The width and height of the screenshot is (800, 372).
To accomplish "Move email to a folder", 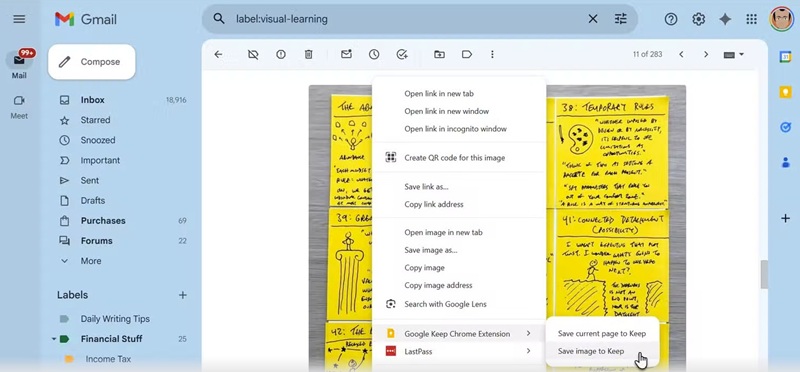I will pyautogui.click(x=439, y=54).
